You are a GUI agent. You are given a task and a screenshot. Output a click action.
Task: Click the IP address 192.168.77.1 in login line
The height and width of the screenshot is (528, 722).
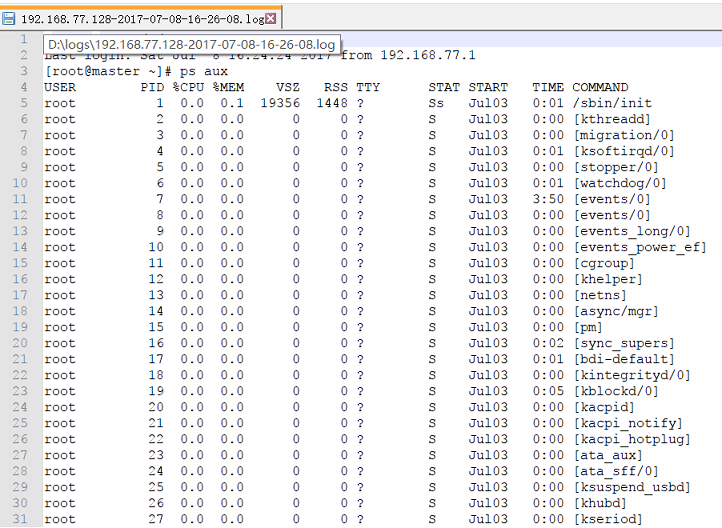pyautogui.click(x=428, y=55)
